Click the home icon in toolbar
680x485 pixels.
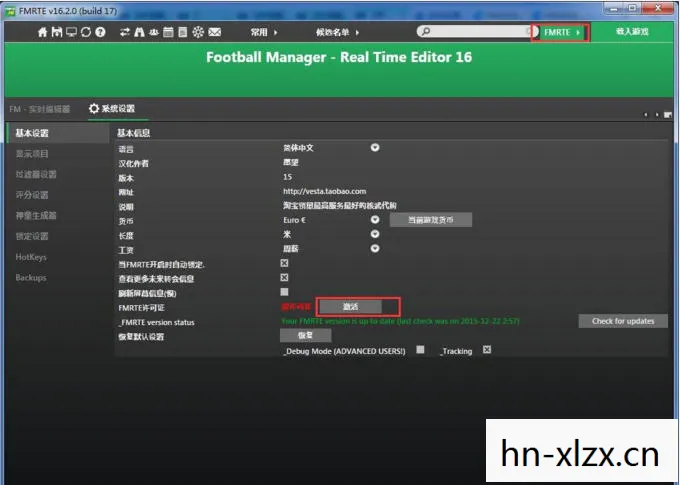click(42, 32)
